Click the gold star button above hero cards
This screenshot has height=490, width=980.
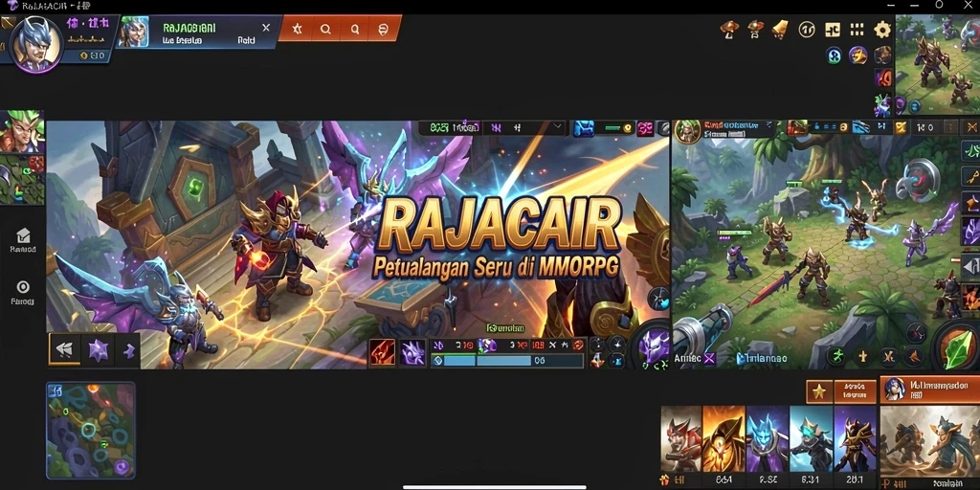coord(819,391)
